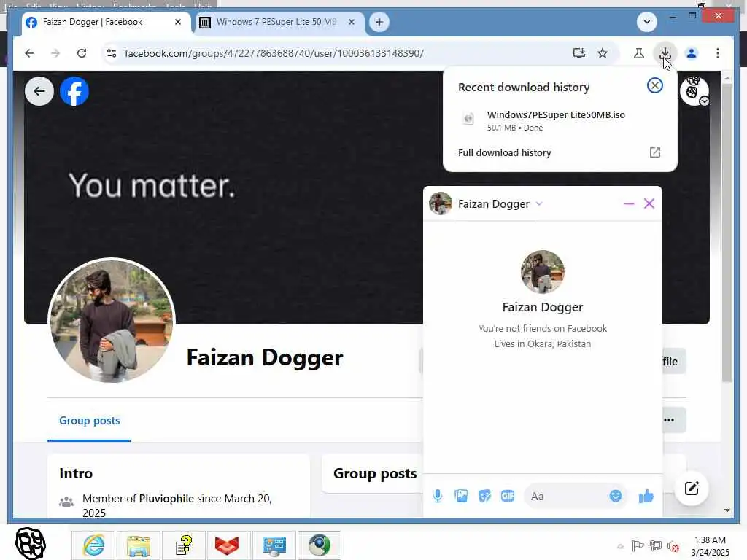747x560 pixels.
Task: Open the Chrome profile icon
Action: (692, 53)
